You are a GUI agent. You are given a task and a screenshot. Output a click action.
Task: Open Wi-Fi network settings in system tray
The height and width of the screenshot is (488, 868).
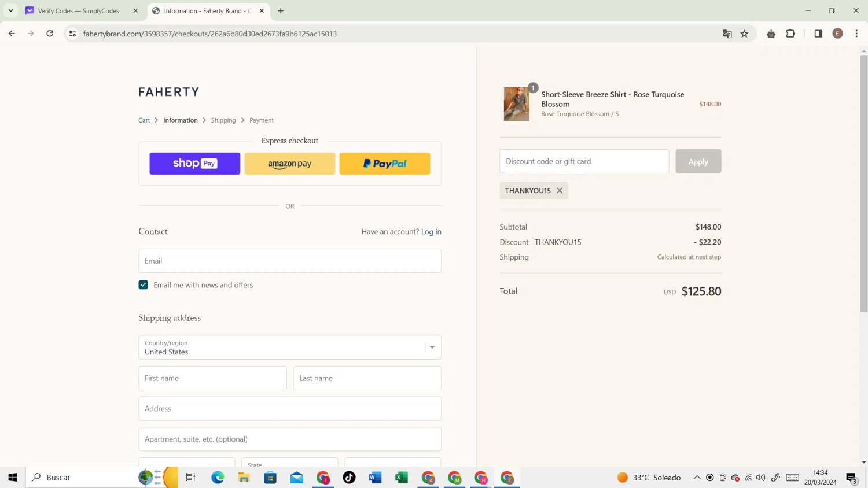pos(748,478)
